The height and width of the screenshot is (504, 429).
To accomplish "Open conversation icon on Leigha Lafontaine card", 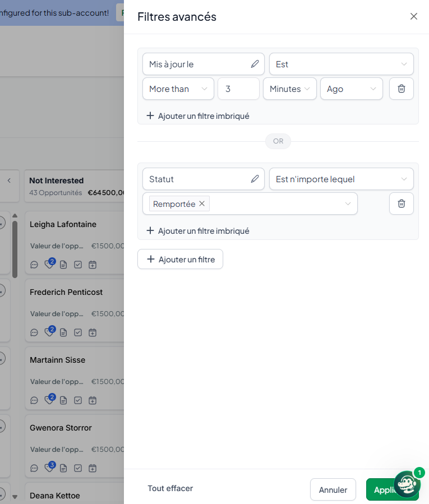I will [34, 265].
